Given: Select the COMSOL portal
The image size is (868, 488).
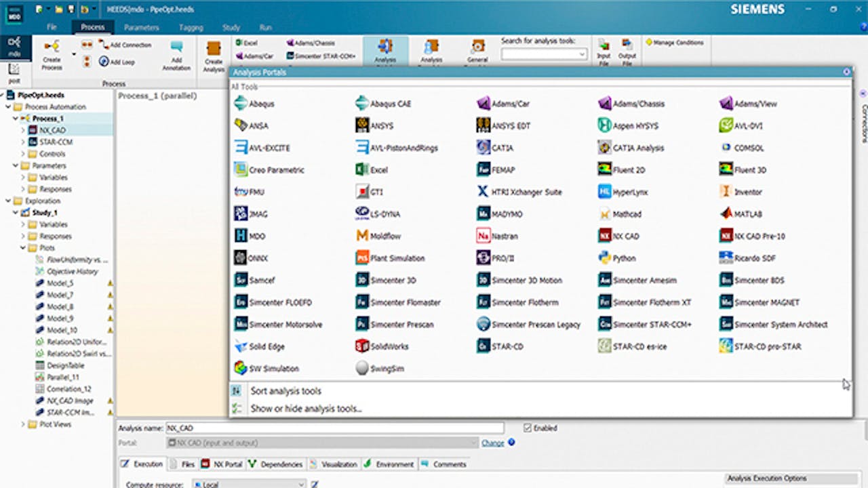Looking at the screenshot, I should click(741, 148).
